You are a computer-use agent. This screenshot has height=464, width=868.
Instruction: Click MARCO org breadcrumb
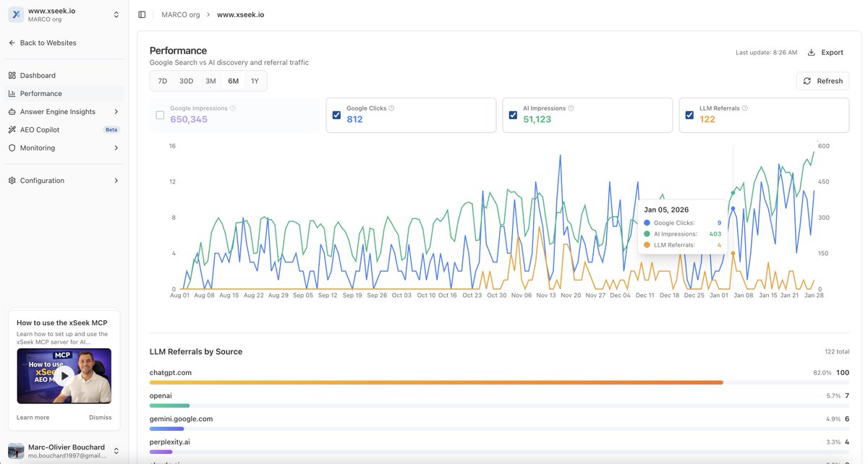[x=181, y=14]
